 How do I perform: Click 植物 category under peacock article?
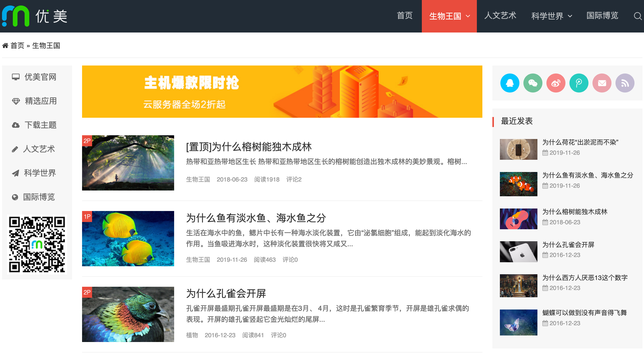coord(192,335)
